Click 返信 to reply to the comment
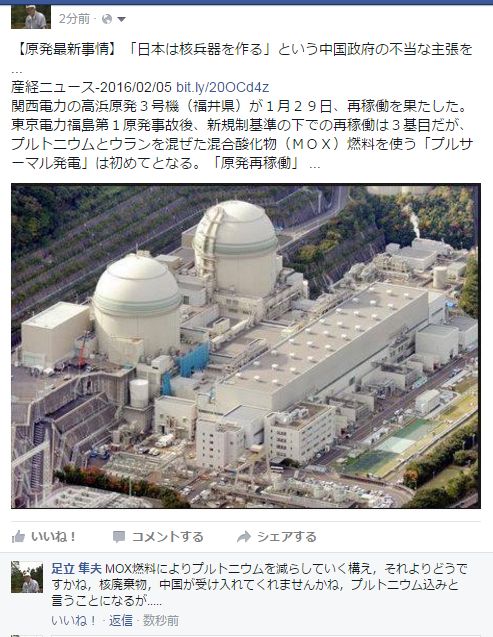The height and width of the screenshot is (637, 493). point(121,620)
